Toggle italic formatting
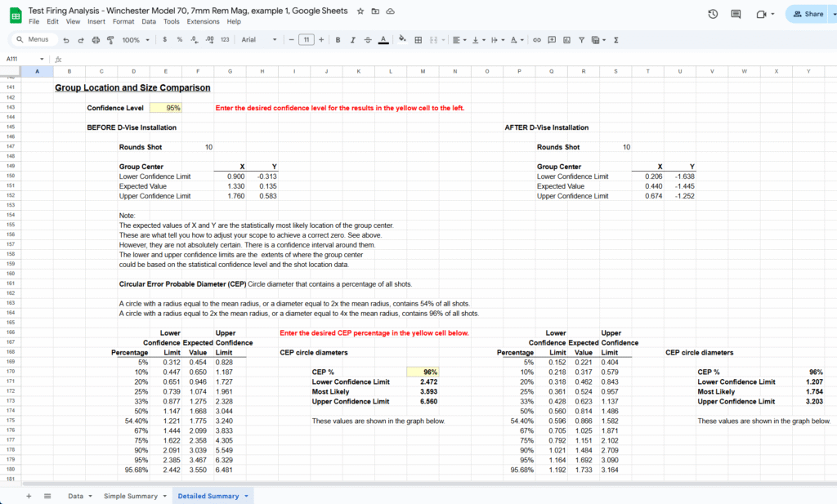Viewport: 837px width, 504px height. click(351, 38)
